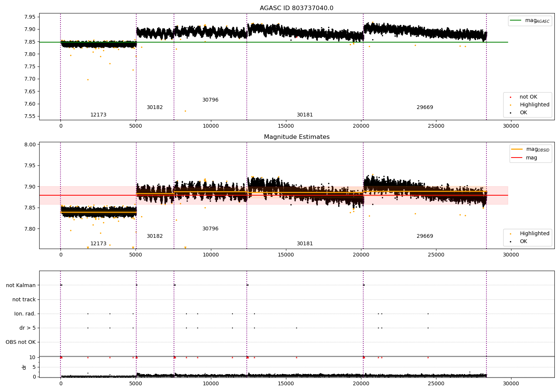Click 'Highlighted' in the Magnitude Estimates legend
This screenshot has width=560, height=392.
(535, 234)
